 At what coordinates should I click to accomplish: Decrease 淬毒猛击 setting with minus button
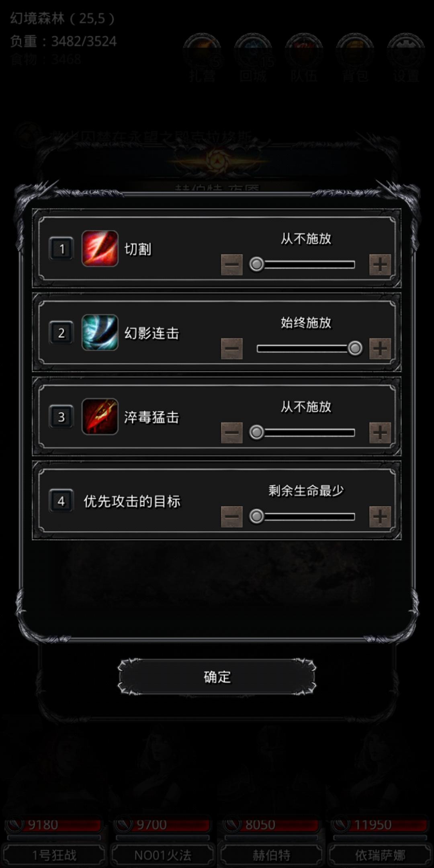pyautogui.click(x=232, y=433)
